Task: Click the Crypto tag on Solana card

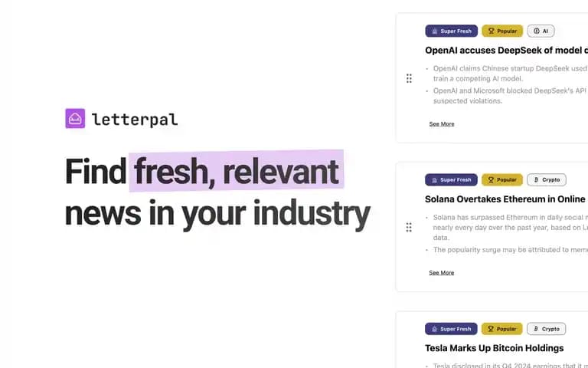Action: coord(547,180)
